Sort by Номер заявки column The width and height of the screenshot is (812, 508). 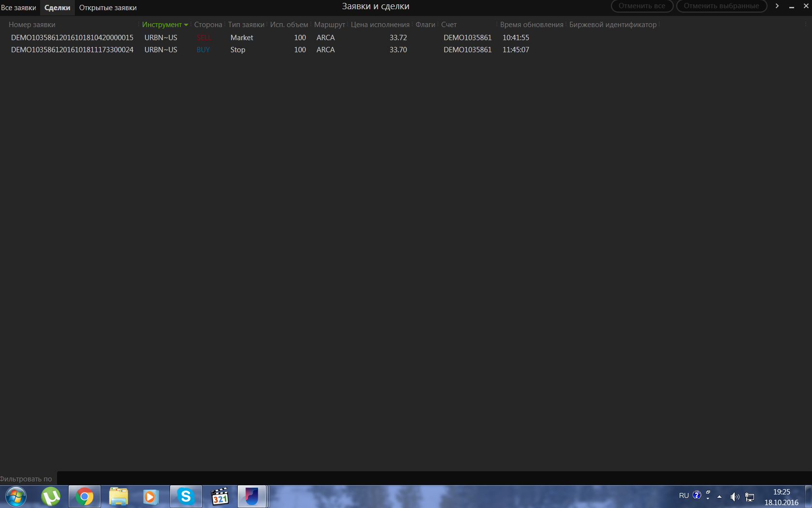tap(32, 25)
